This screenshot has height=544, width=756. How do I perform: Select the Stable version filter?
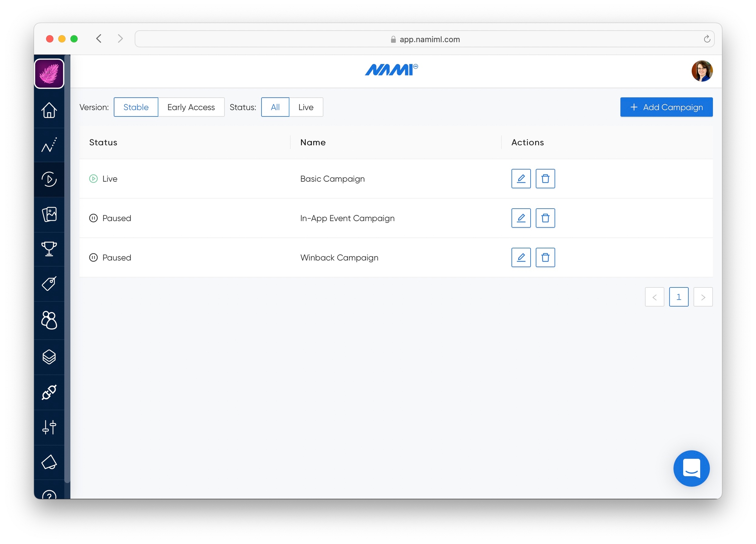tap(136, 107)
